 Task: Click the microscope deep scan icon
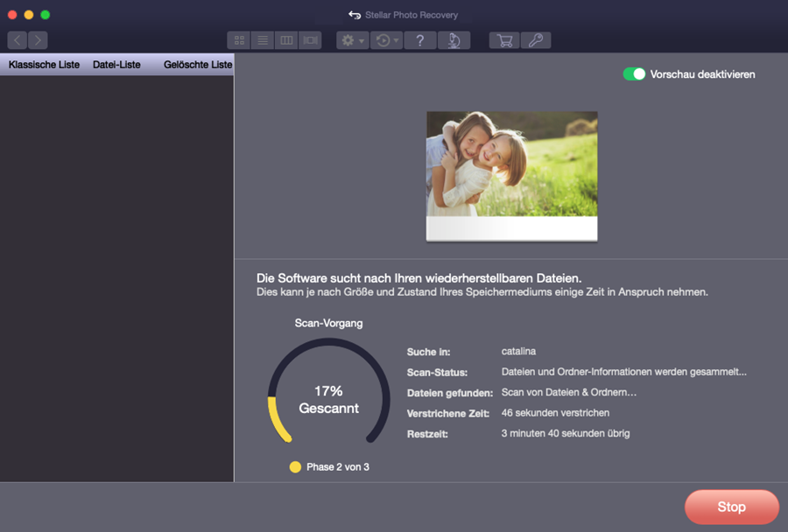454,40
